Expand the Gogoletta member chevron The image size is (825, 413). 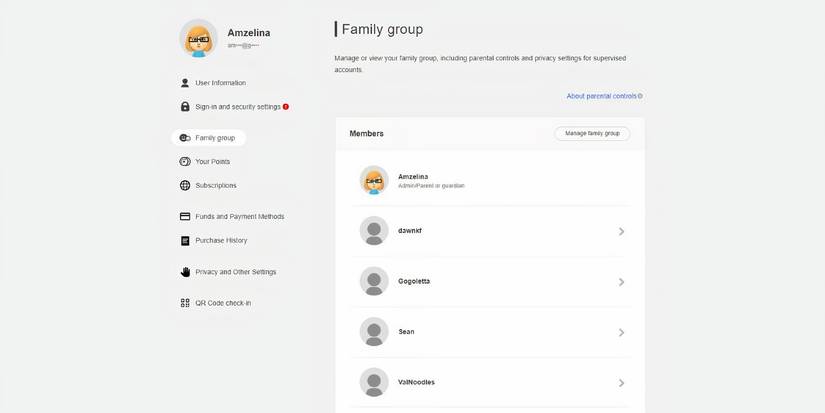(x=621, y=282)
